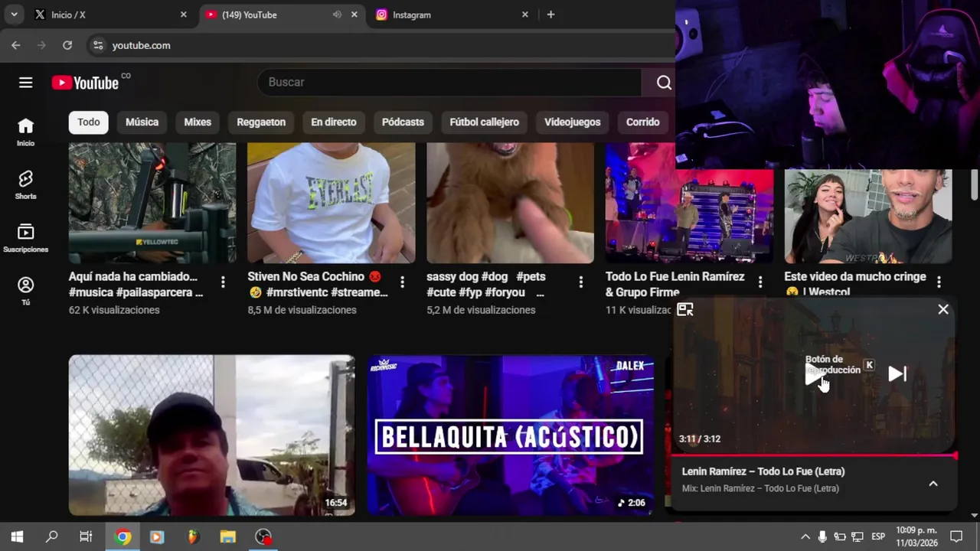Show hidden system tray icons
This screenshot has height=551, width=980.
(805, 537)
